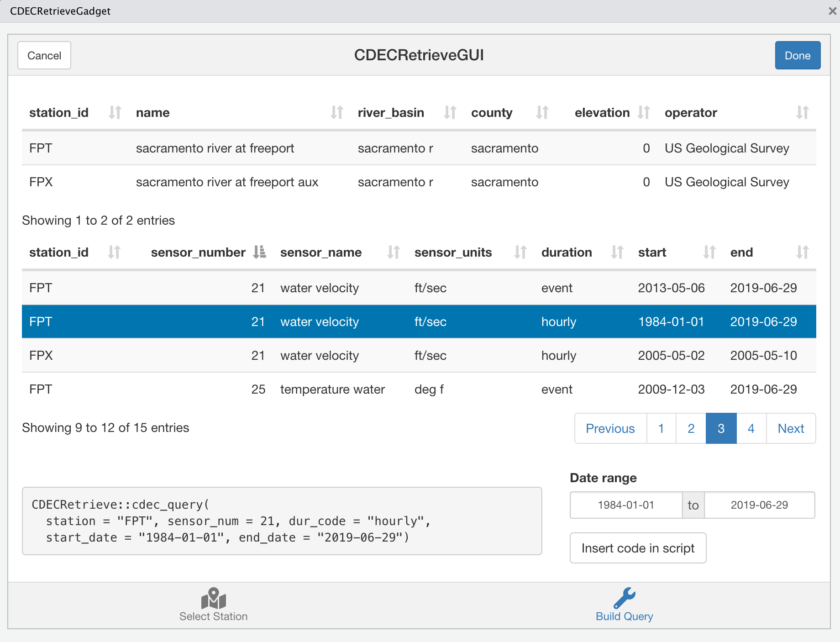Image resolution: width=840 pixels, height=642 pixels.
Task: Select FPT temperature water event row
Action: [419, 389]
